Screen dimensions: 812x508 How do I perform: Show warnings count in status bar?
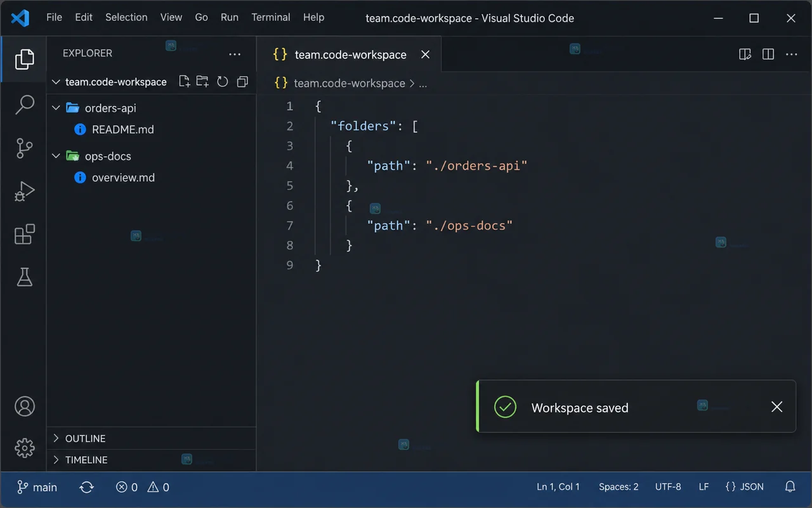(x=158, y=487)
